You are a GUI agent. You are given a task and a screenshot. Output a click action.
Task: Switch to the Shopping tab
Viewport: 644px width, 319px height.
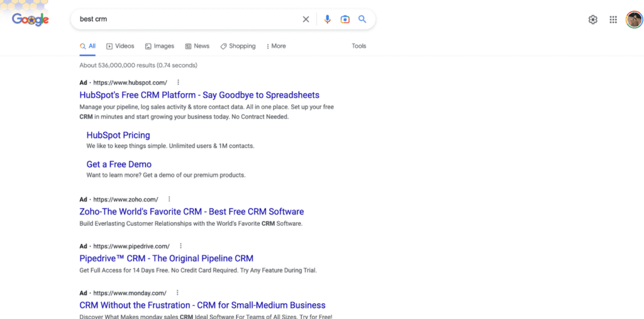pyautogui.click(x=238, y=46)
